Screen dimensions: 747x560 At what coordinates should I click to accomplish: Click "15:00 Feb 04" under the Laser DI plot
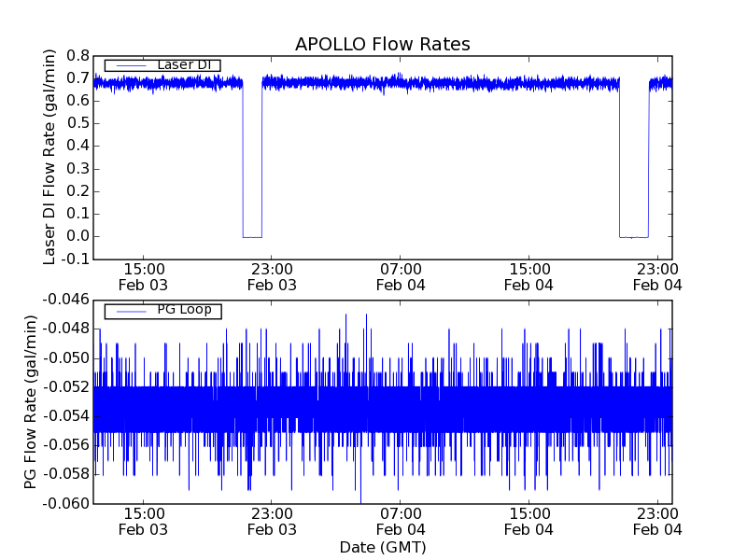pos(529,277)
